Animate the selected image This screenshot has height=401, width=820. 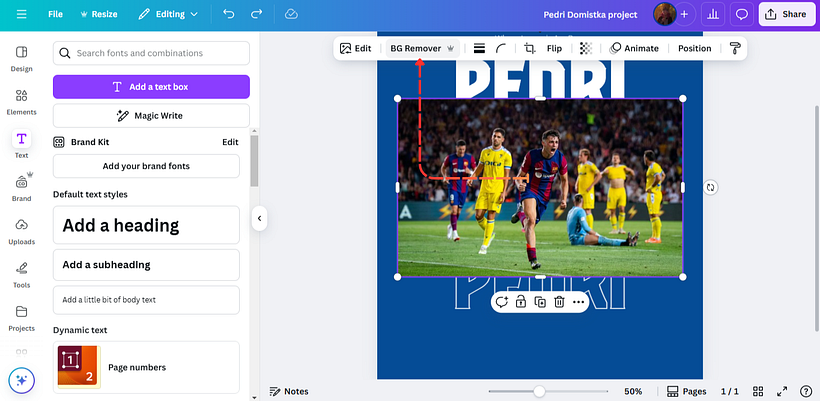click(634, 49)
